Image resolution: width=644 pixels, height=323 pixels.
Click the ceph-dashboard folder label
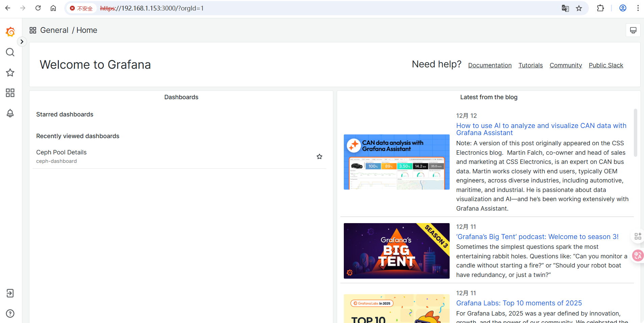56,161
